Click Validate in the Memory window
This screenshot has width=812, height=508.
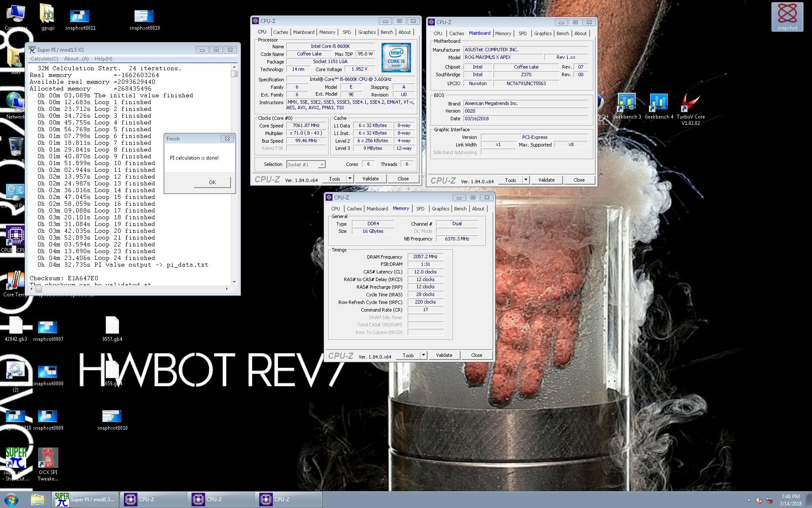click(444, 355)
